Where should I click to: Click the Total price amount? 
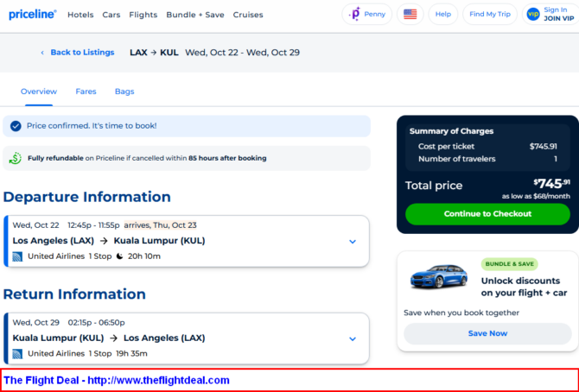click(551, 183)
